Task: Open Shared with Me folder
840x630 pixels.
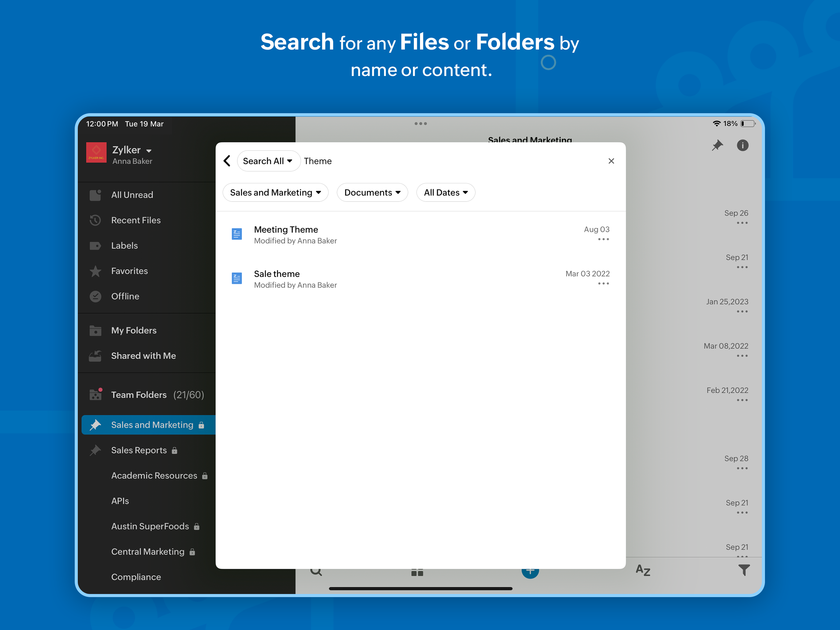Action: pos(143,356)
